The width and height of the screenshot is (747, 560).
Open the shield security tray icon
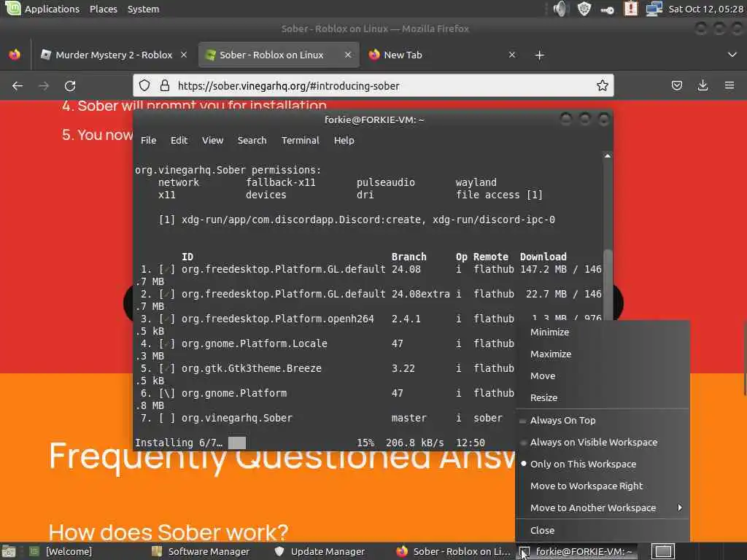tap(584, 9)
